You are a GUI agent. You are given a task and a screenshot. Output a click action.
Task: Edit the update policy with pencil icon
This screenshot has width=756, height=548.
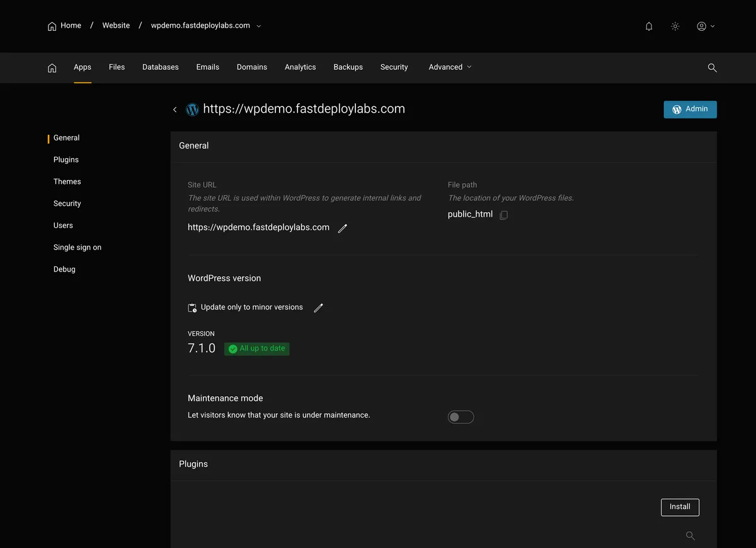pos(318,308)
